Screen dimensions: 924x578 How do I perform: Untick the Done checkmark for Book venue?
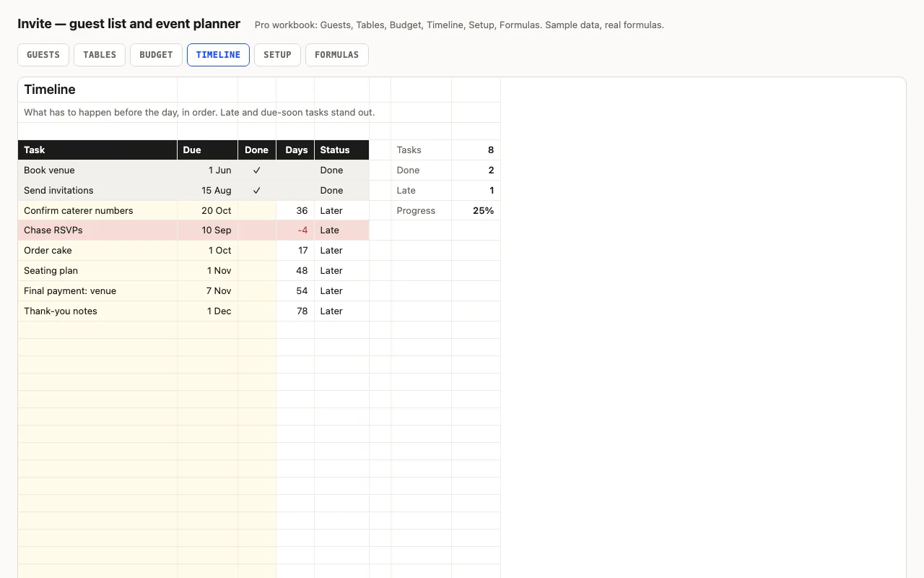pyautogui.click(x=257, y=171)
